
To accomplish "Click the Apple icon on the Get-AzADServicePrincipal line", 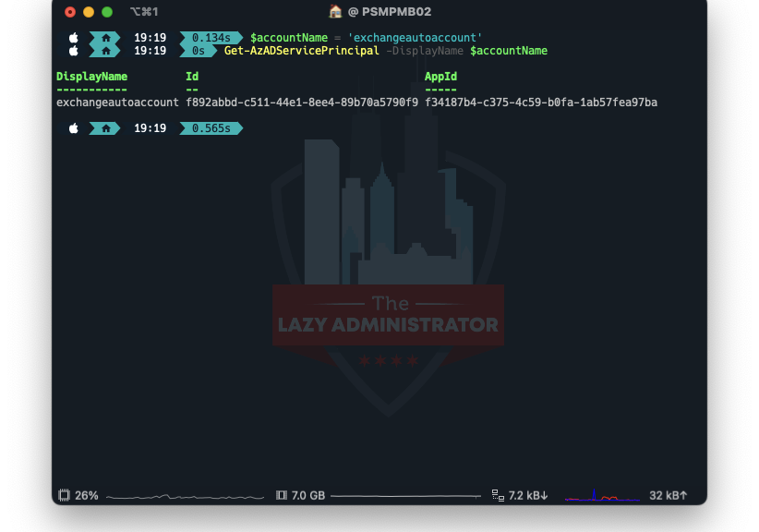I will pos(74,51).
